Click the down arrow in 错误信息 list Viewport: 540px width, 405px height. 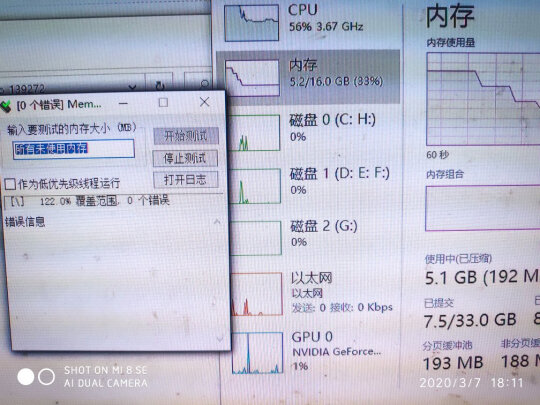pyautogui.click(x=220, y=340)
